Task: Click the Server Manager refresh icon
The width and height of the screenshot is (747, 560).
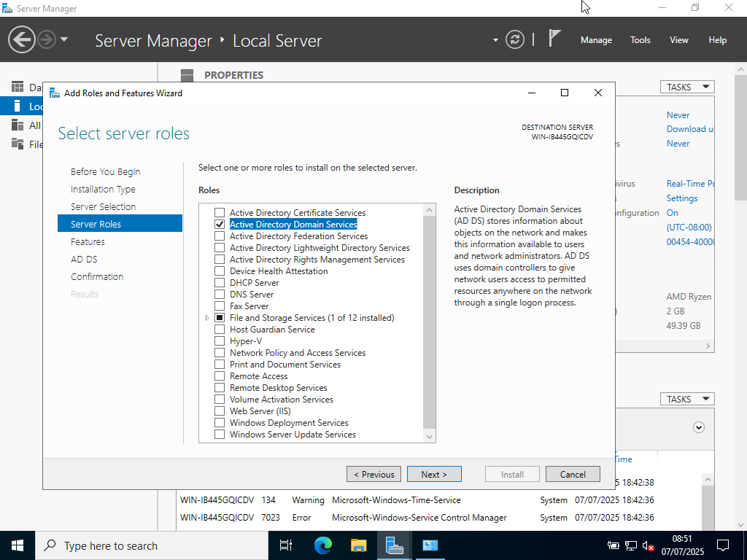Action: point(514,39)
